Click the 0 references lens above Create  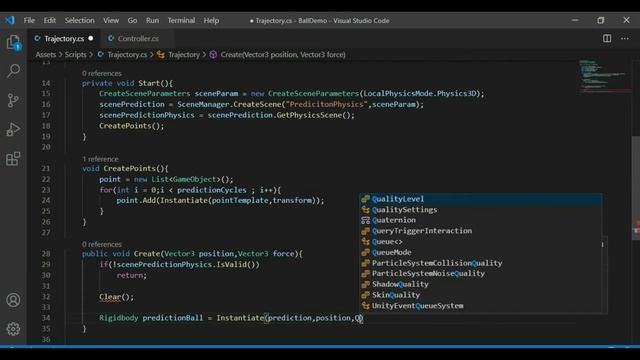(x=102, y=244)
